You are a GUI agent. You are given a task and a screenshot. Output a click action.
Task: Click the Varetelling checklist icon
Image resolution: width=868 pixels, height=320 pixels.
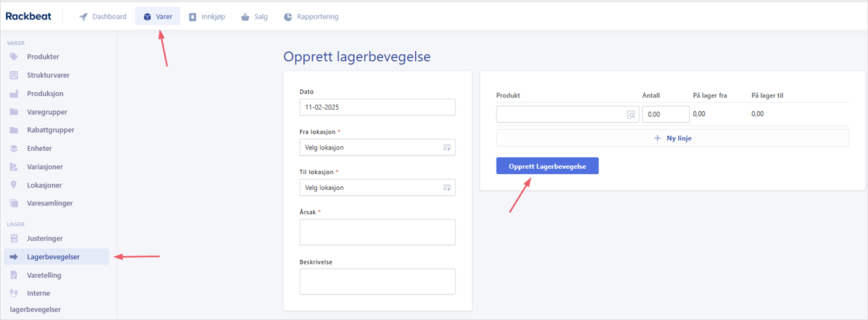[x=14, y=275]
